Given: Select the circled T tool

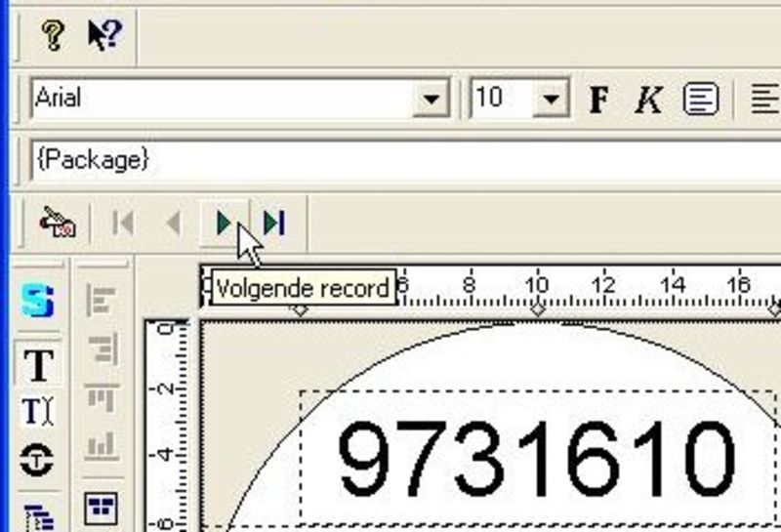Looking at the screenshot, I should (x=38, y=460).
